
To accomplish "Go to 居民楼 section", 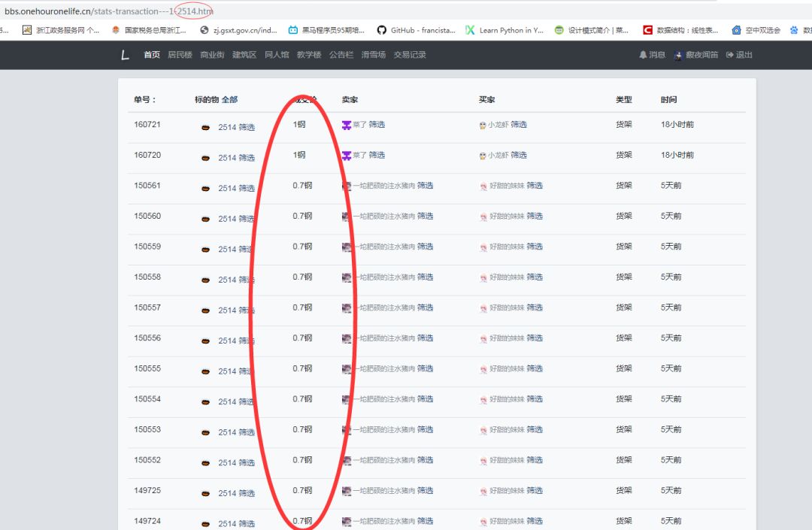I will pyautogui.click(x=180, y=55).
